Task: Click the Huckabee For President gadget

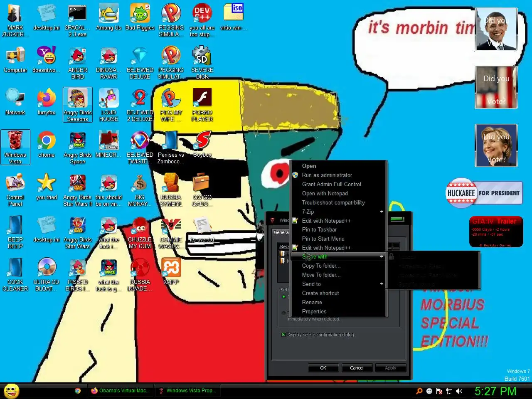Action: pyautogui.click(x=484, y=193)
